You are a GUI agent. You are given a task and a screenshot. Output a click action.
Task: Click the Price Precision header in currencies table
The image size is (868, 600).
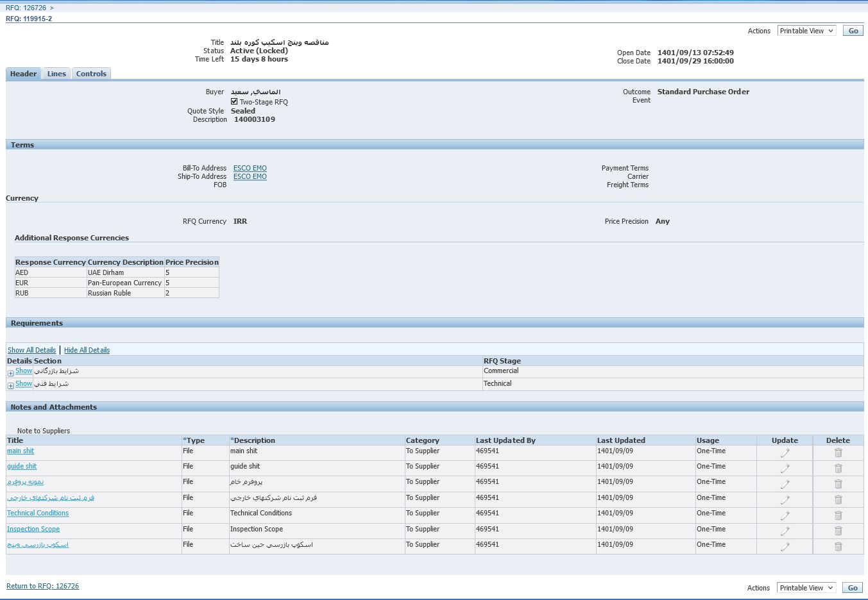coord(192,262)
